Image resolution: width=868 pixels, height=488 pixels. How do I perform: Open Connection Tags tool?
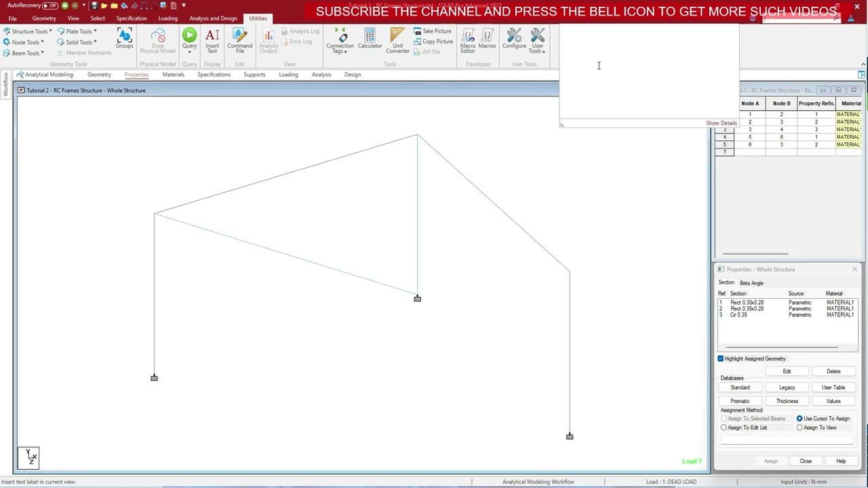(x=340, y=41)
